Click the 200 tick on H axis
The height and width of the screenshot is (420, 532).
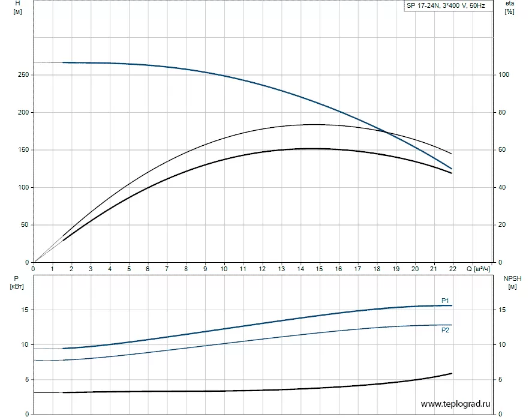23,113
